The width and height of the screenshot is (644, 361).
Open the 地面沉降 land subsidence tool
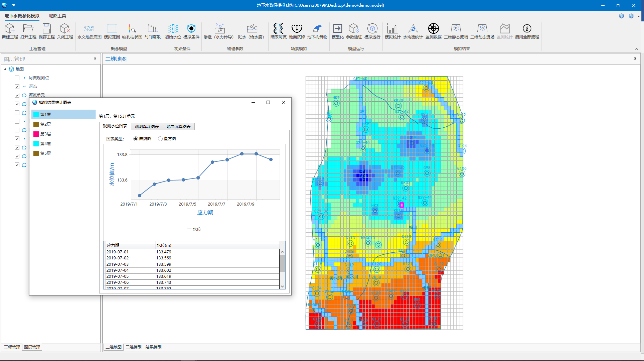pyautogui.click(x=297, y=29)
